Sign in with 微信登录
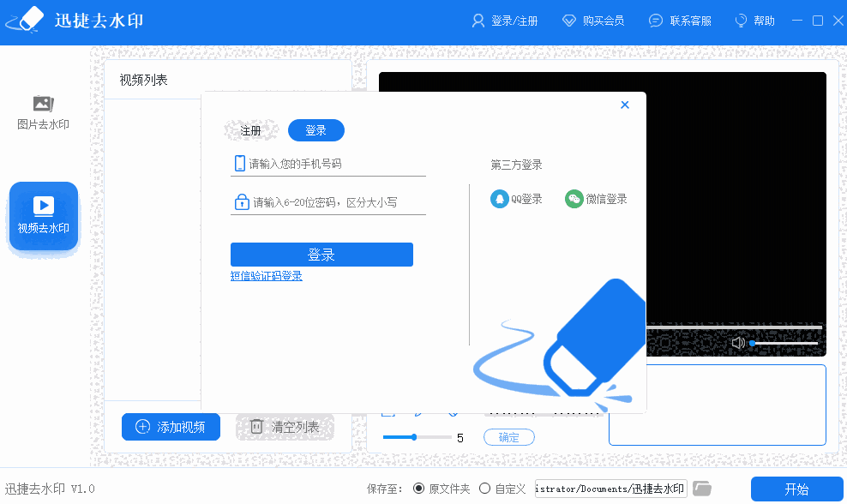This screenshot has height=504, width=847. point(596,198)
